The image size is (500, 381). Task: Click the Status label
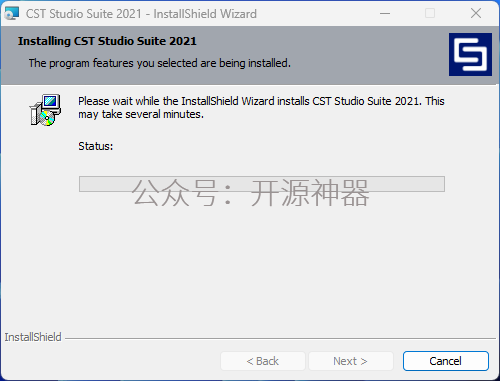[96, 146]
